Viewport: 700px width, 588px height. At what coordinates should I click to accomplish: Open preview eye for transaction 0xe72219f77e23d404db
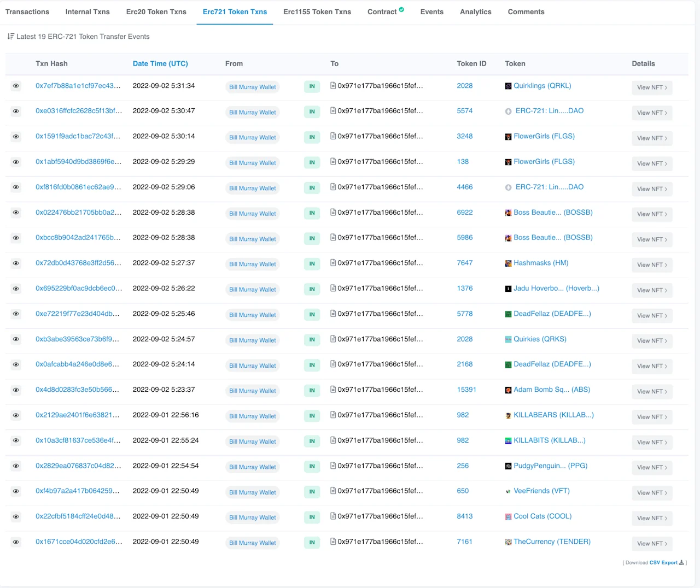point(16,314)
